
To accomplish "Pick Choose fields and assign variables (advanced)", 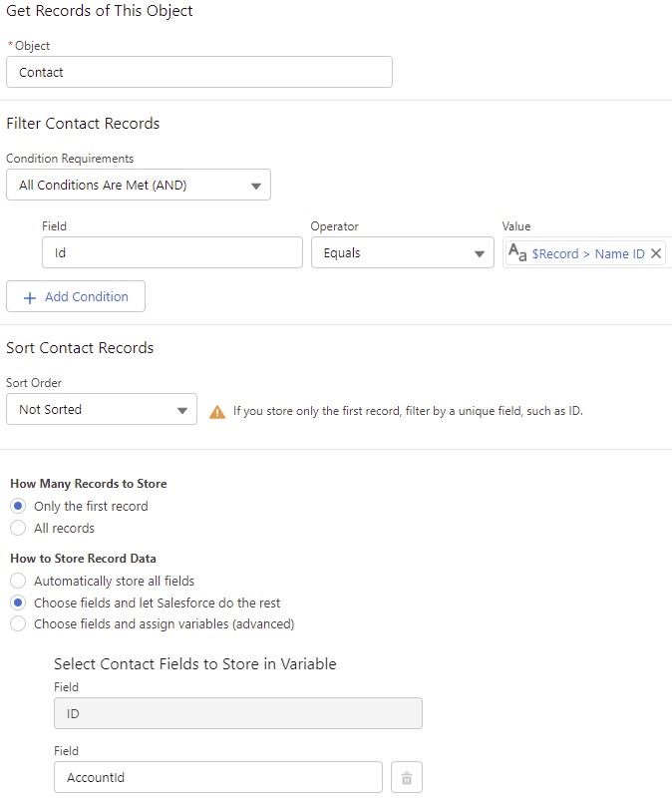I will [x=18, y=624].
